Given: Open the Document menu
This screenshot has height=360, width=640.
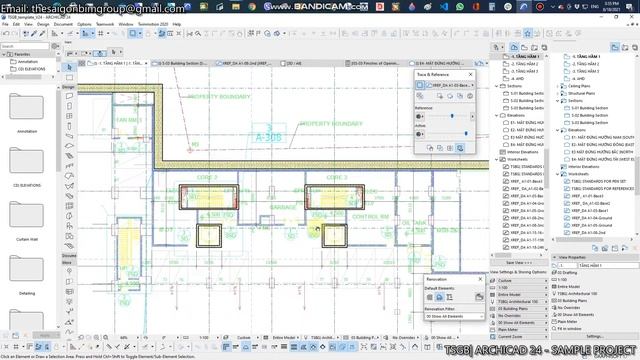Looking at the screenshot, I should coord(63,24).
